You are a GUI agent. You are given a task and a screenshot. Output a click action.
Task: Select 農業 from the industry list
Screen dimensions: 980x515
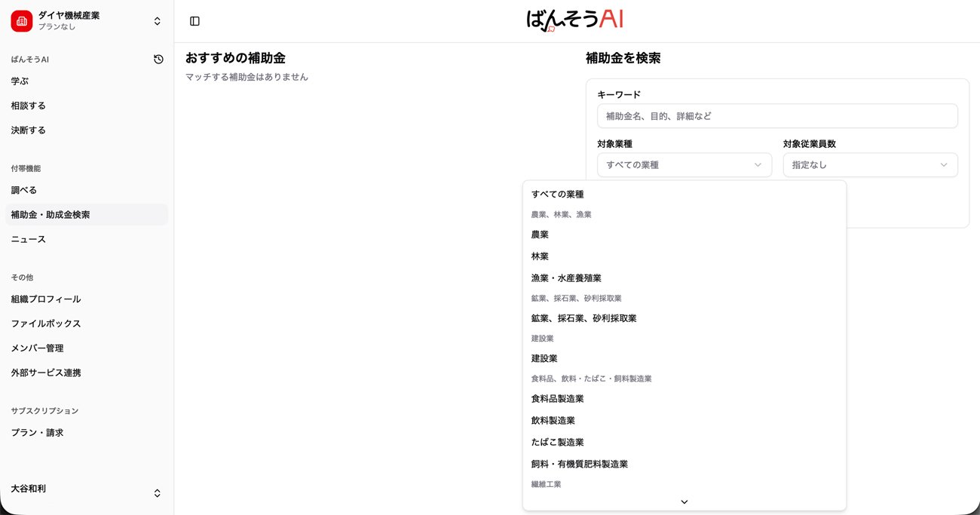(x=540, y=235)
